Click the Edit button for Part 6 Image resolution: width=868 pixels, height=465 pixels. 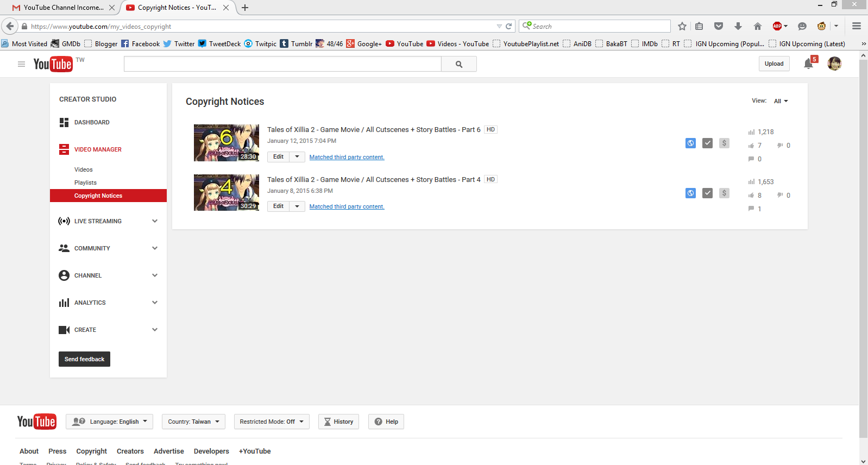(x=278, y=156)
